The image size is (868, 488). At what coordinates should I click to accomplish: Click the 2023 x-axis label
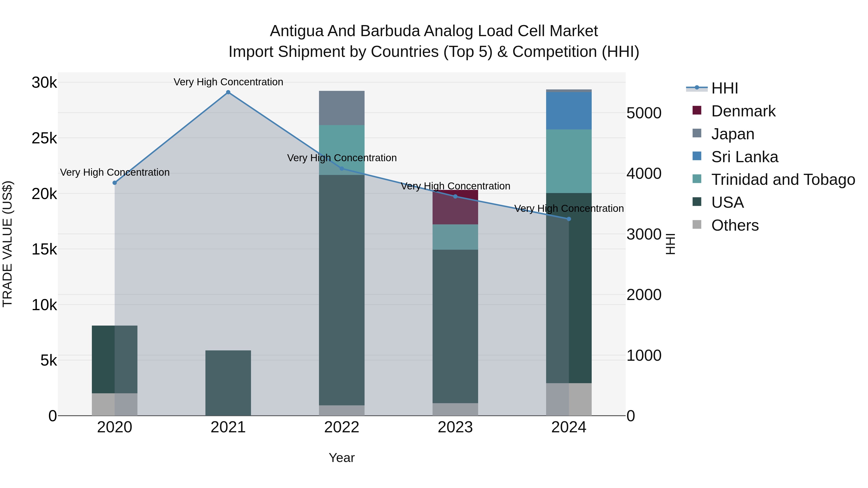[455, 427]
